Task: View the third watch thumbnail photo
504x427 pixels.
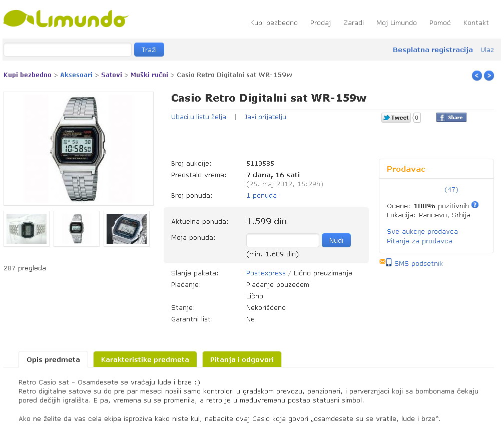Action: coord(127,229)
